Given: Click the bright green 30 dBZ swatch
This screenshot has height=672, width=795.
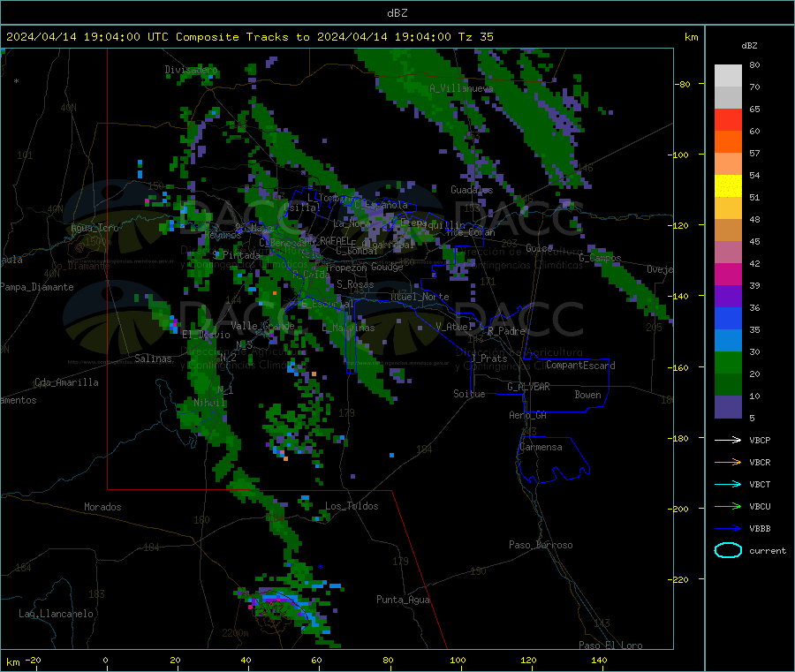Looking at the screenshot, I should (728, 362).
